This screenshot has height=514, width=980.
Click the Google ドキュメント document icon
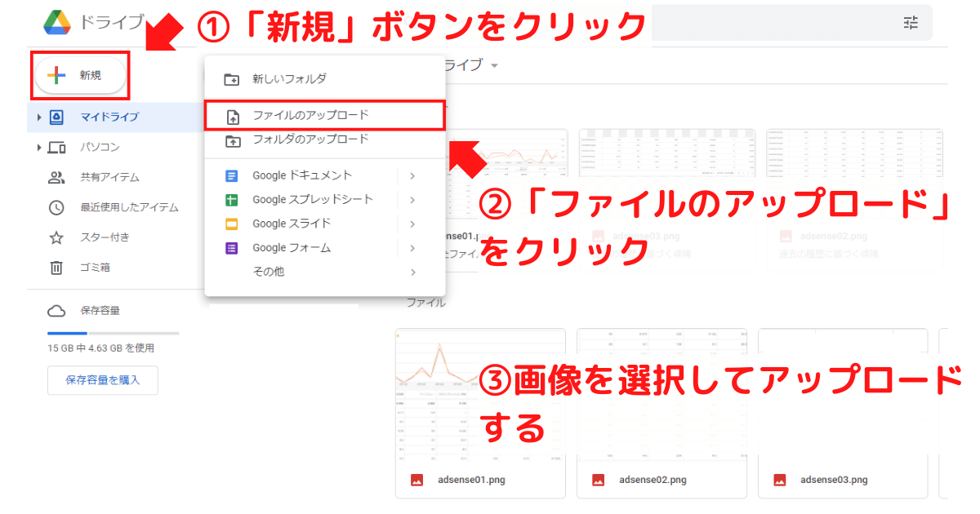232,175
